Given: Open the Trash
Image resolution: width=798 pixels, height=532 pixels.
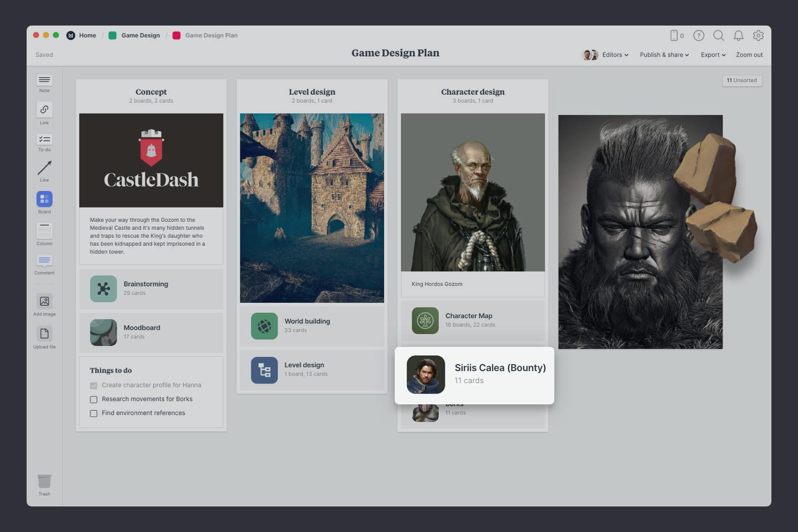Looking at the screenshot, I should [44, 481].
